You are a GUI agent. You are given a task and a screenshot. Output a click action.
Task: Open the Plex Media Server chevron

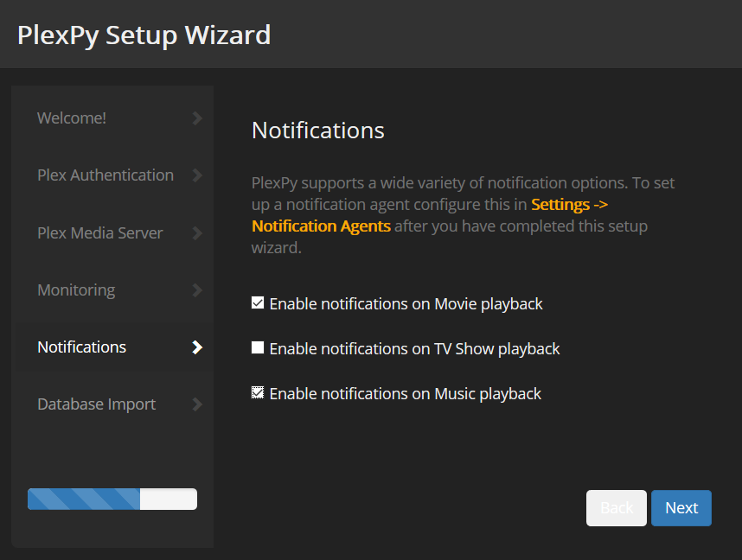click(197, 232)
